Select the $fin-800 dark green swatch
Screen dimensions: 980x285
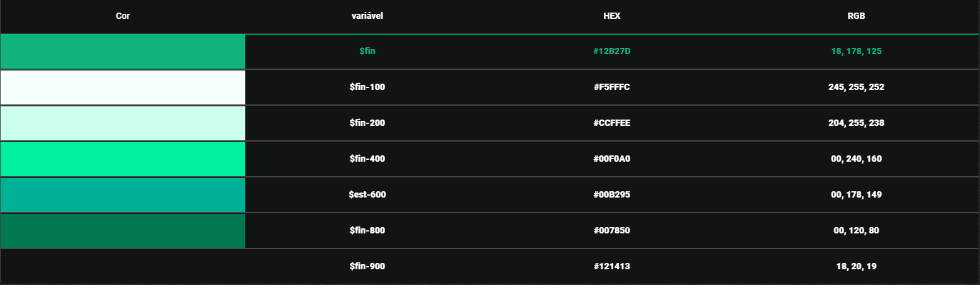click(123, 231)
